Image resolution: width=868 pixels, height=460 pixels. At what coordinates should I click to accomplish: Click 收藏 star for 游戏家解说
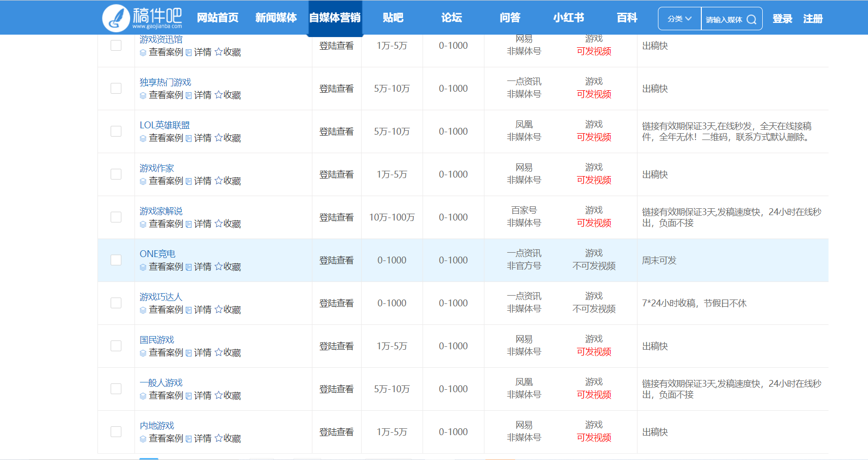pyautogui.click(x=228, y=224)
